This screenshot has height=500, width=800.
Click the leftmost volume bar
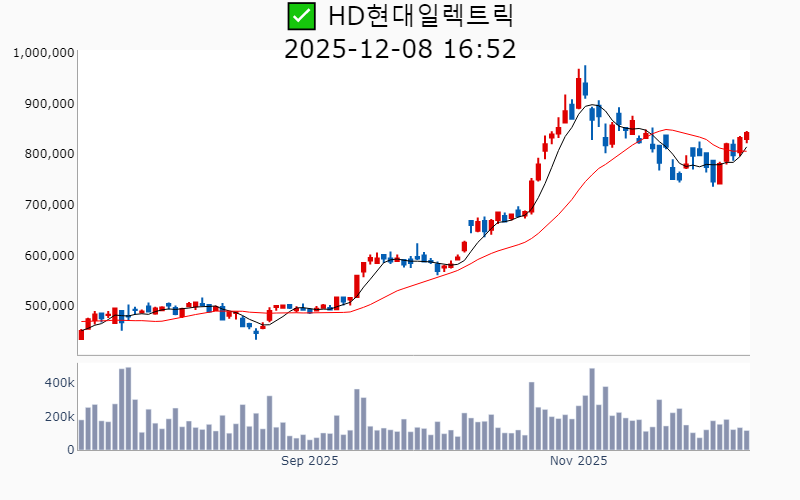[81, 434]
